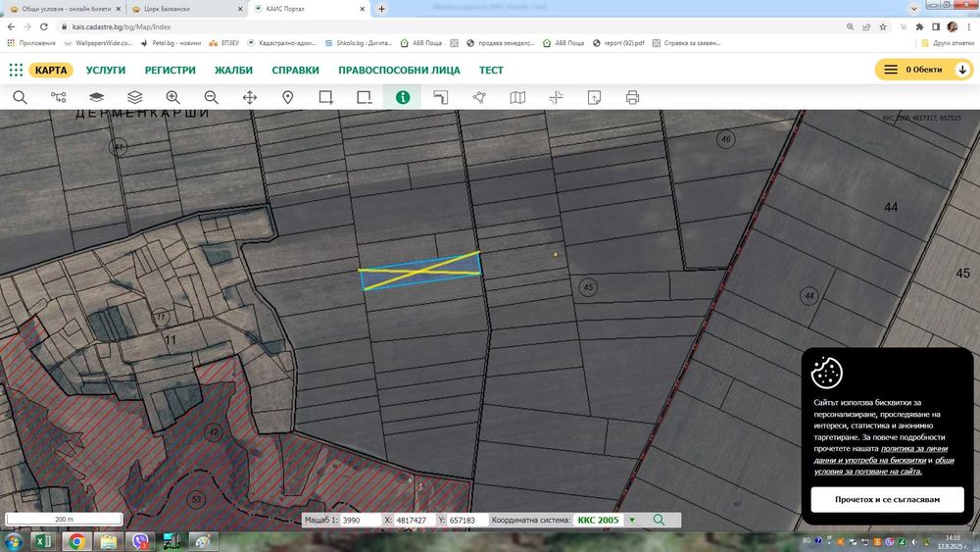This screenshot has height=552, width=980.
Task: Expand the '0 Обекти' objects panel
Action: 960,70
